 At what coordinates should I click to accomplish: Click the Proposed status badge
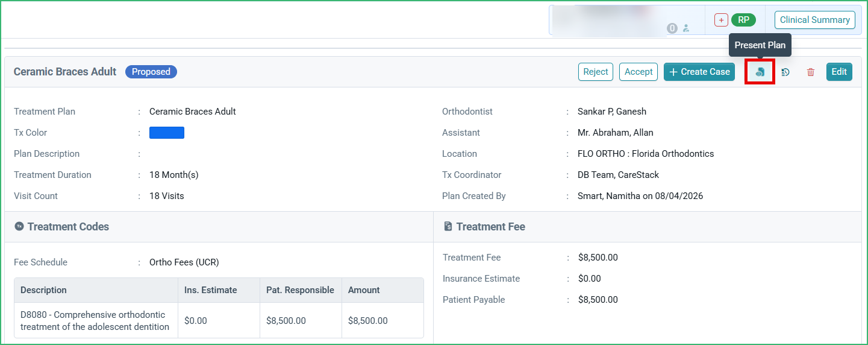(x=151, y=72)
